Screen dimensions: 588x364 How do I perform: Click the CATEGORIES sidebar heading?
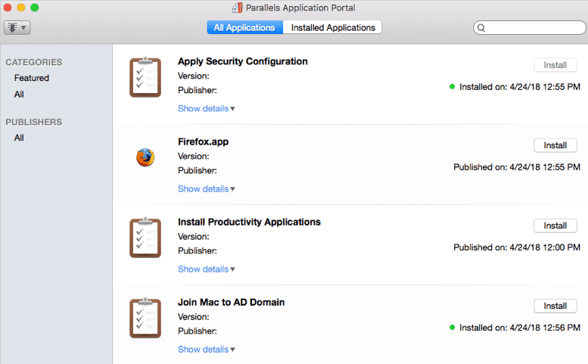[x=34, y=62]
